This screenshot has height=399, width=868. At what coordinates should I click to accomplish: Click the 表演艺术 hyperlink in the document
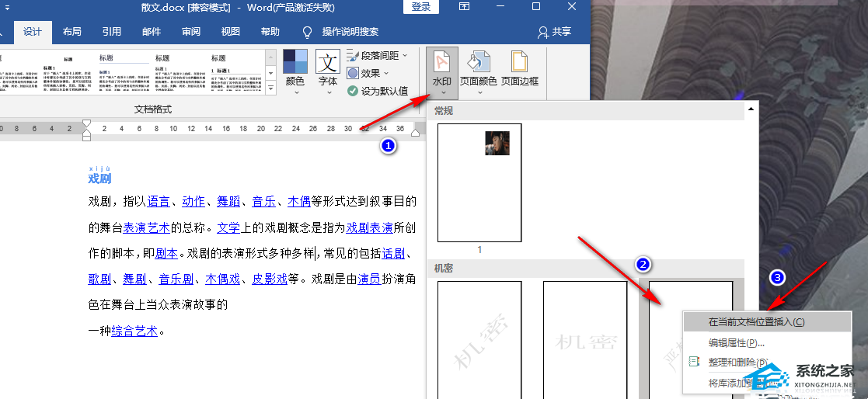147,228
